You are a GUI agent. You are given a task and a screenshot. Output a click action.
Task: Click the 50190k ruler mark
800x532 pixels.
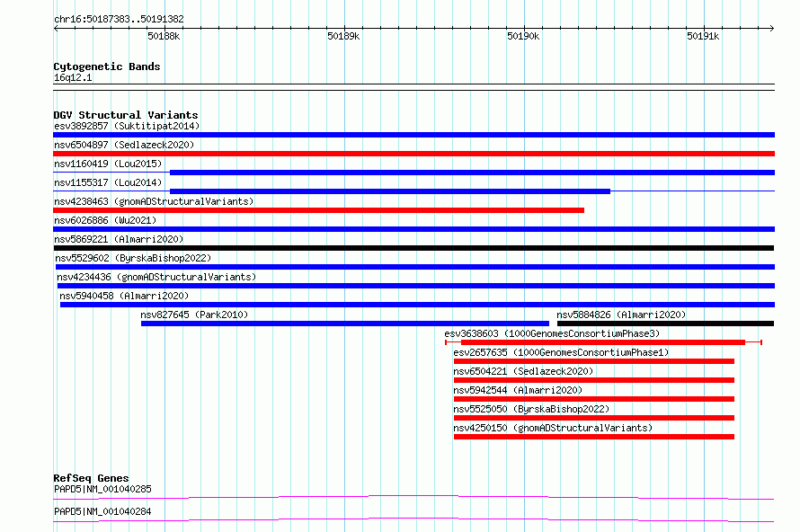click(523, 36)
